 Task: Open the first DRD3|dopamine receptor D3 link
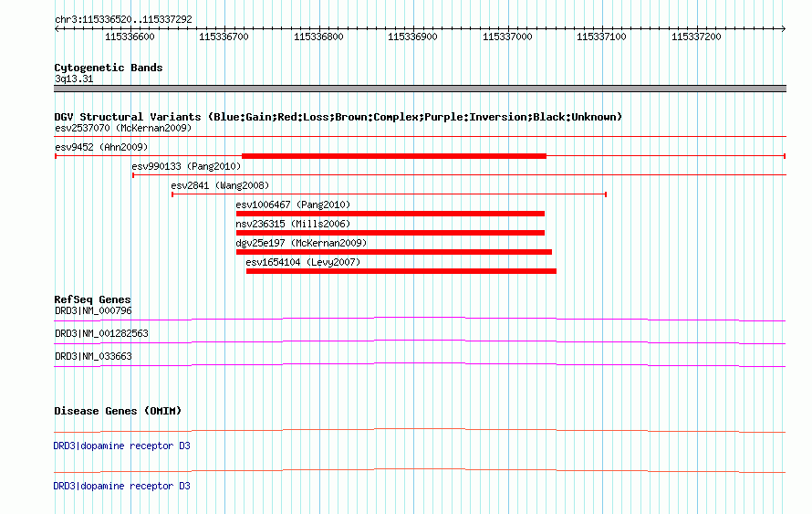point(121,446)
